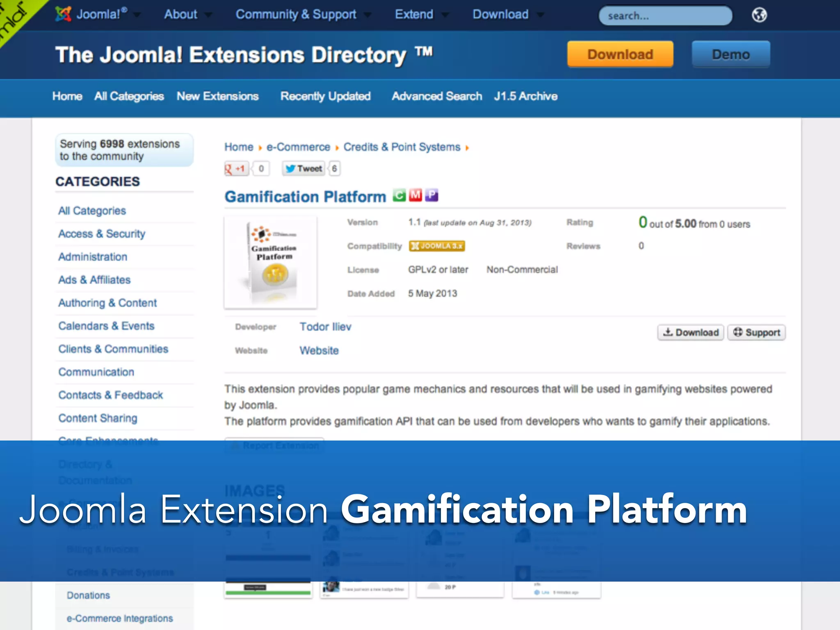
Task: Open New Extensions in the navigation bar
Action: point(218,96)
